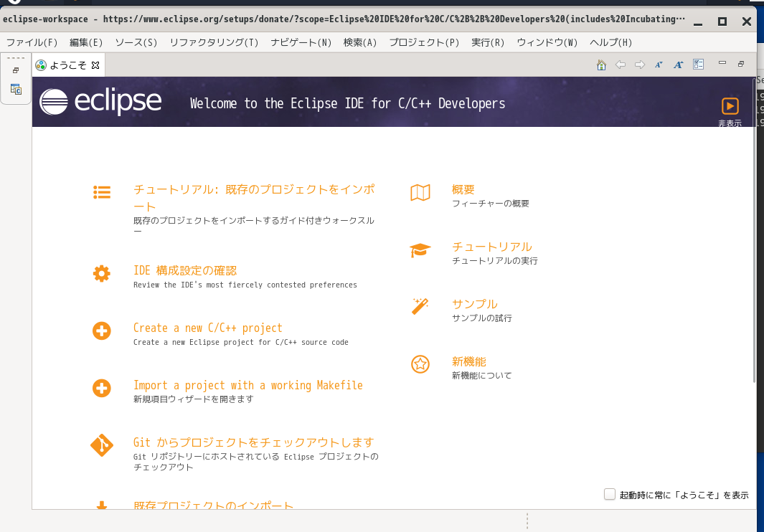This screenshot has height=532, width=764.
Task: Click the text "新機能について"
Action: pos(482,376)
